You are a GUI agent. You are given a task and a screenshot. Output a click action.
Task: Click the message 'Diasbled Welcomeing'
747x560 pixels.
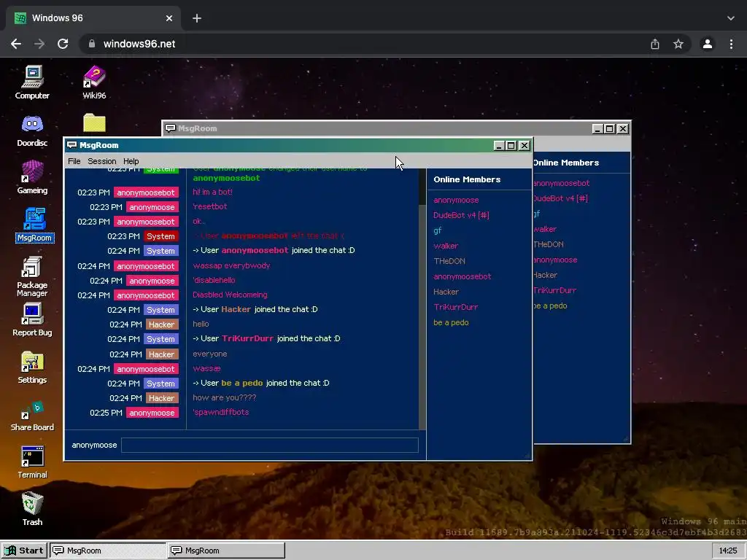[230, 295]
